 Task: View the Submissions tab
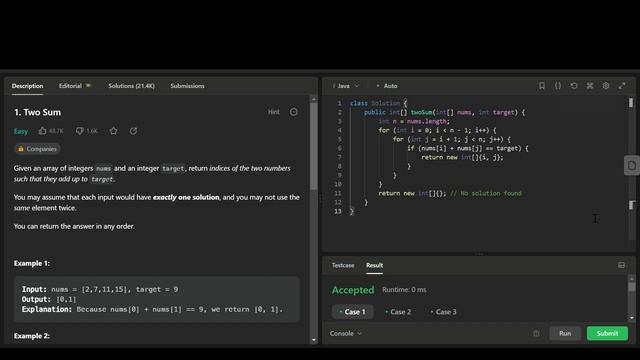pyautogui.click(x=187, y=86)
